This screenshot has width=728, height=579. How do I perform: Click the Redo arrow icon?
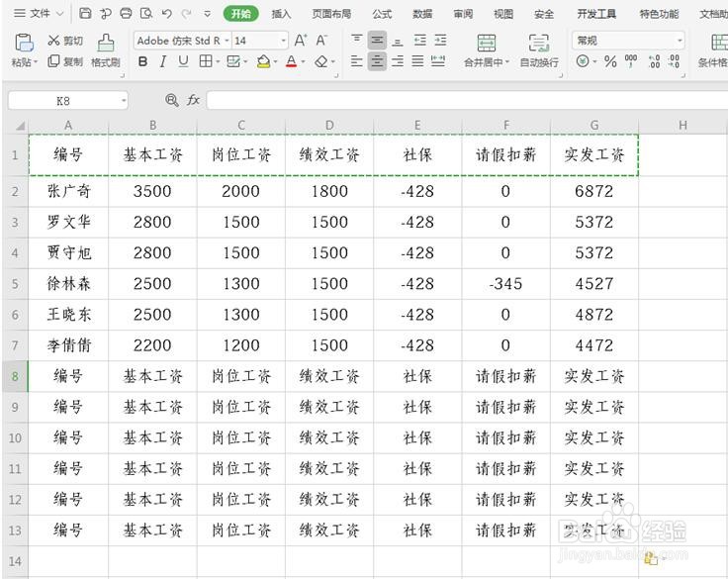[x=187, y=14]
